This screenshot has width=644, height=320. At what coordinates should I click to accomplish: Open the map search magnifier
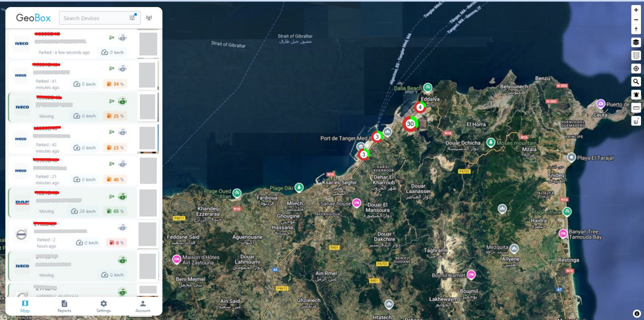coord(636,82)
